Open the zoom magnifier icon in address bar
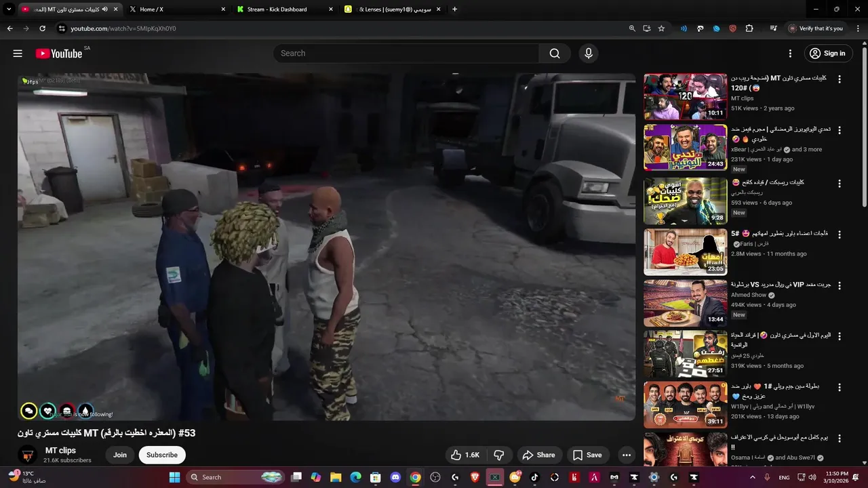 coord(632,28)
